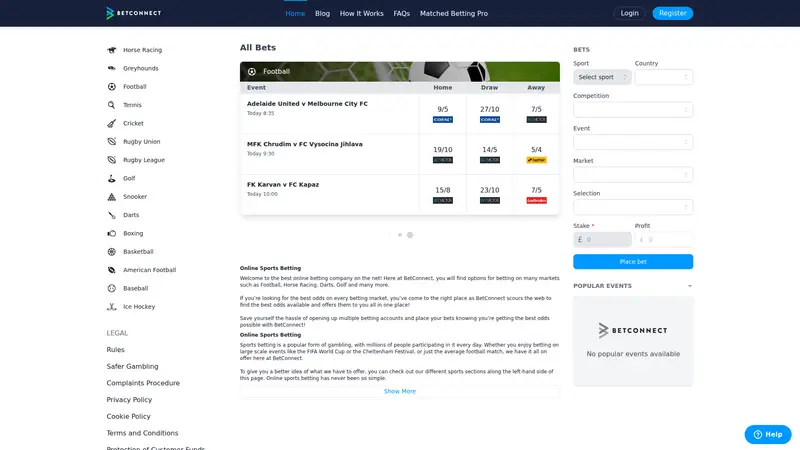Click the bookmaker logo under 15/8 odds
The image size is (800, 450).
(443, 201)
